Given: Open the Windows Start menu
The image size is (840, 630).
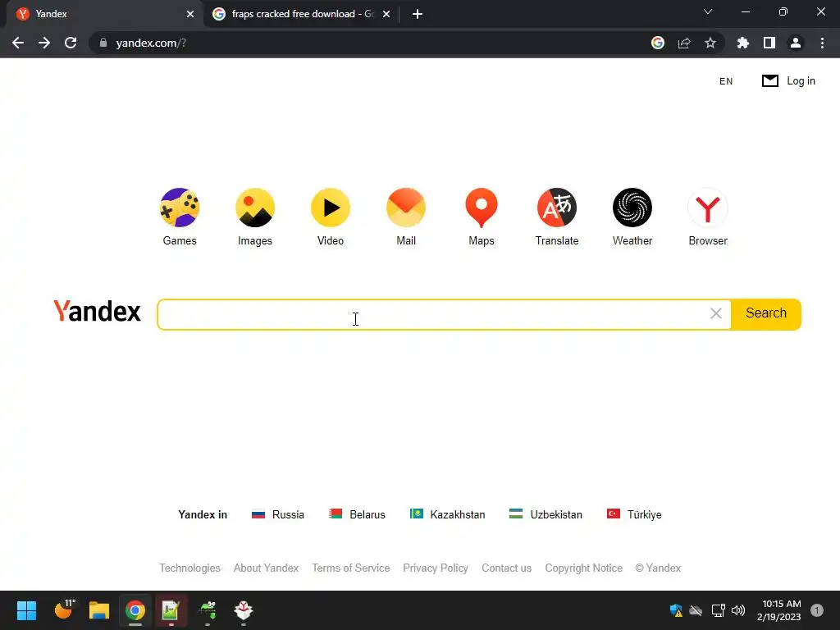Looking at the screenshot, I should coord(26,610).
